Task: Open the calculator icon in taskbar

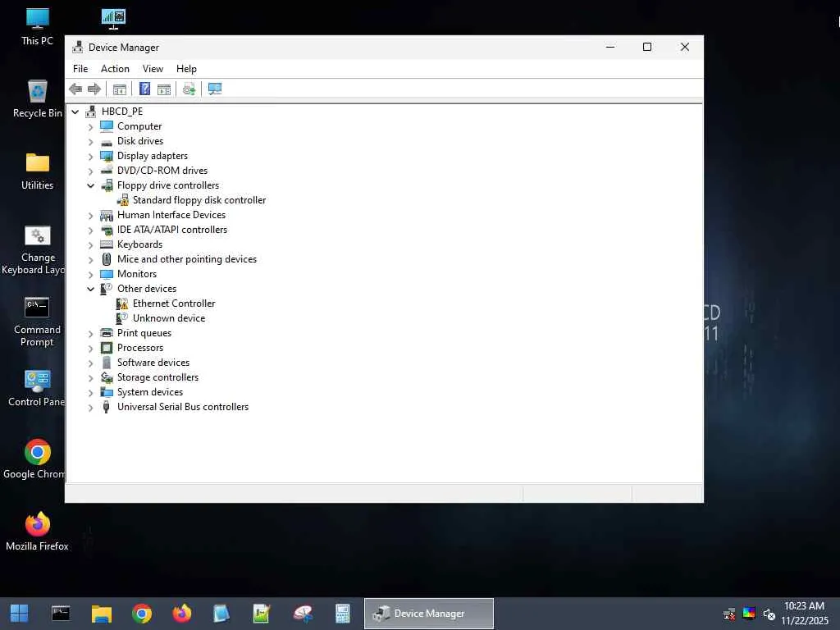Action: [x=342, y=614]
